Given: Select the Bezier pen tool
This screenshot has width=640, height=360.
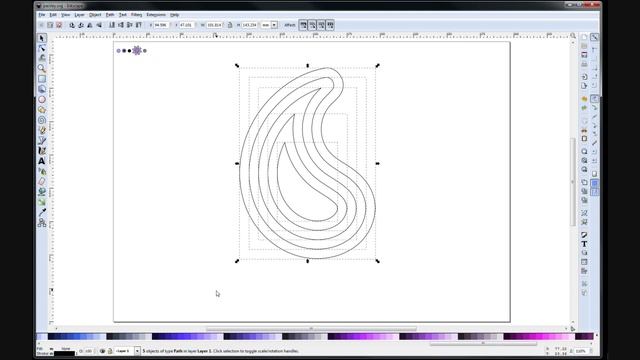Looking at the screenshot, I should pos(42,140).
